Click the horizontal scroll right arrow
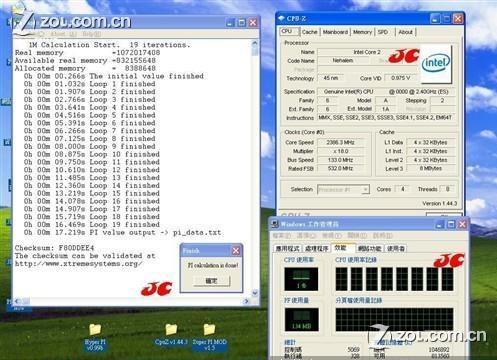The height and width of the screenshot is (360, 497). click(x=246, y=301)
